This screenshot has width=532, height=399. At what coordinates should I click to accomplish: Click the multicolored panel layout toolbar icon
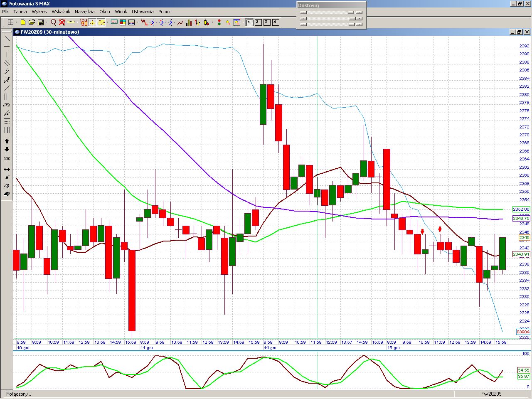(123, 22)
